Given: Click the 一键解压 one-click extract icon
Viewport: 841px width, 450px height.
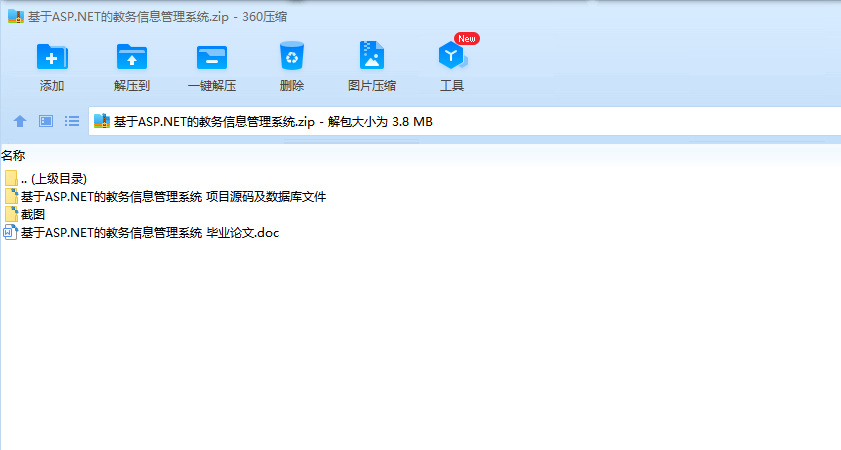Looking at the screenshot, I should tap(212, 57).
